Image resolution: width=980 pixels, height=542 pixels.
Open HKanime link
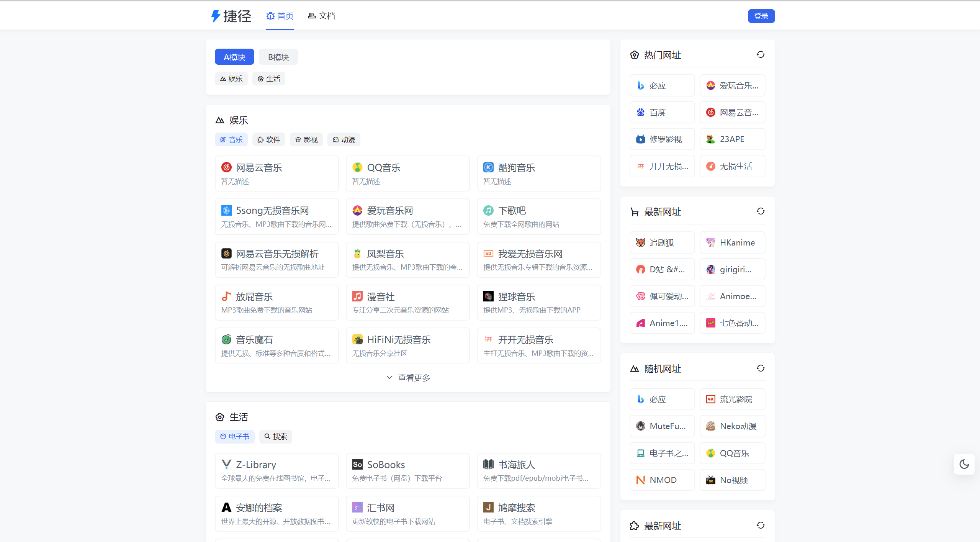click(733, 242)
